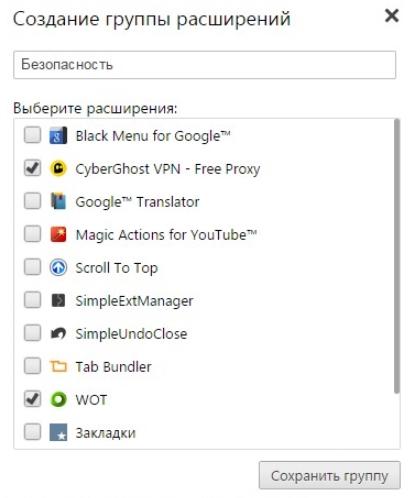This screenshot has height=498, width=418.
Task: Select the Закладки checkbox
Action: pyautogui.click(x=32, y=432)
